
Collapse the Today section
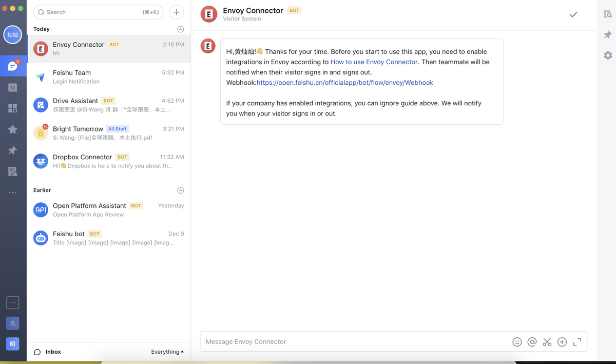point(180,29)
